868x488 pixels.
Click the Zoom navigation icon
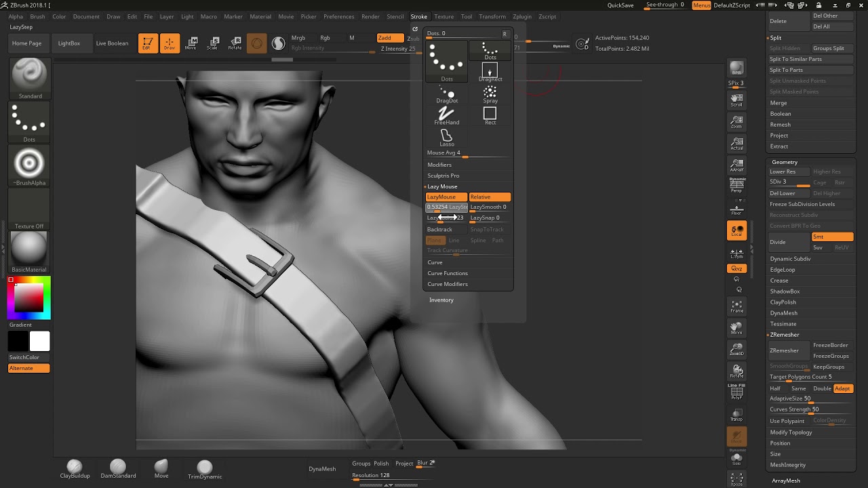[x=736, y=122]
